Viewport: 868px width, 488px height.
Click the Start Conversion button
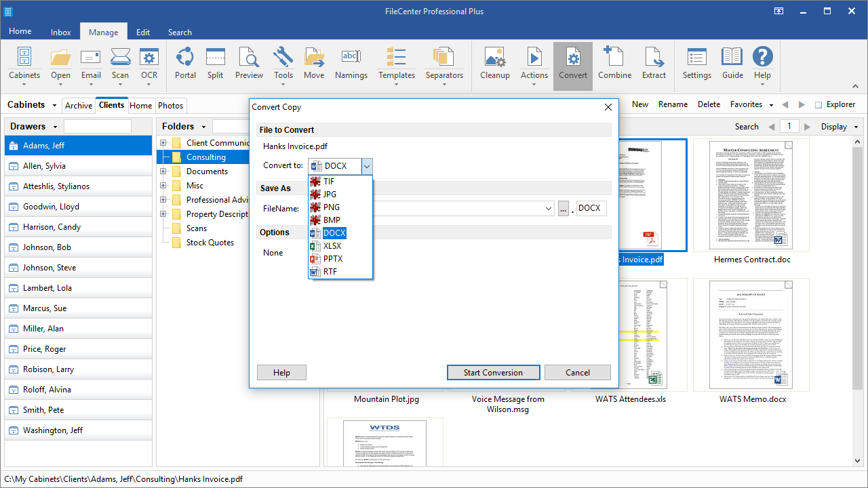pos(493,373)
